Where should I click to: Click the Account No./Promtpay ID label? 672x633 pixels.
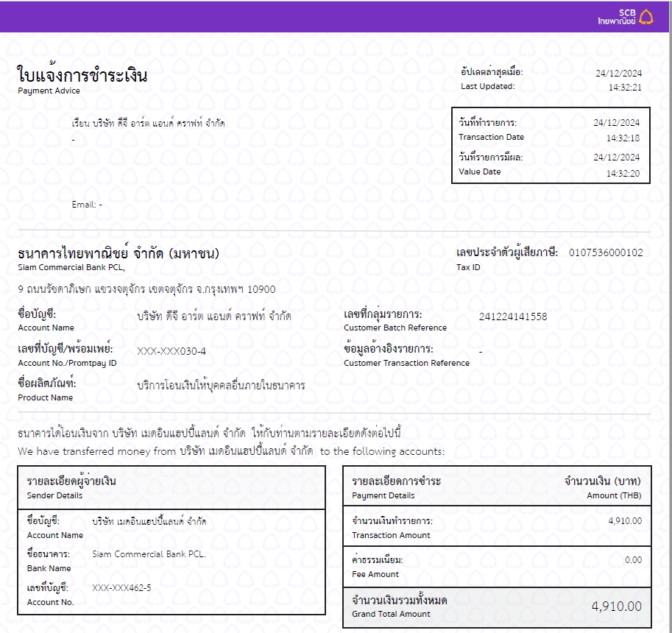click(67, 363)
